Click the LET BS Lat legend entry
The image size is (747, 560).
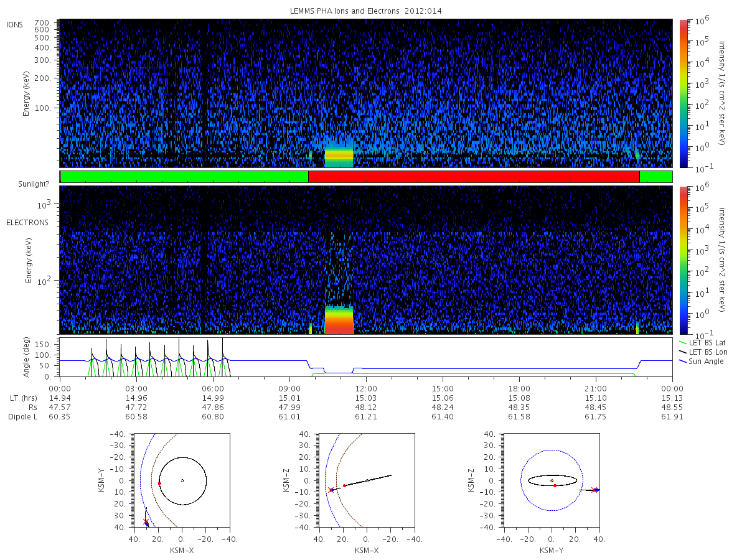pos(703,342)
